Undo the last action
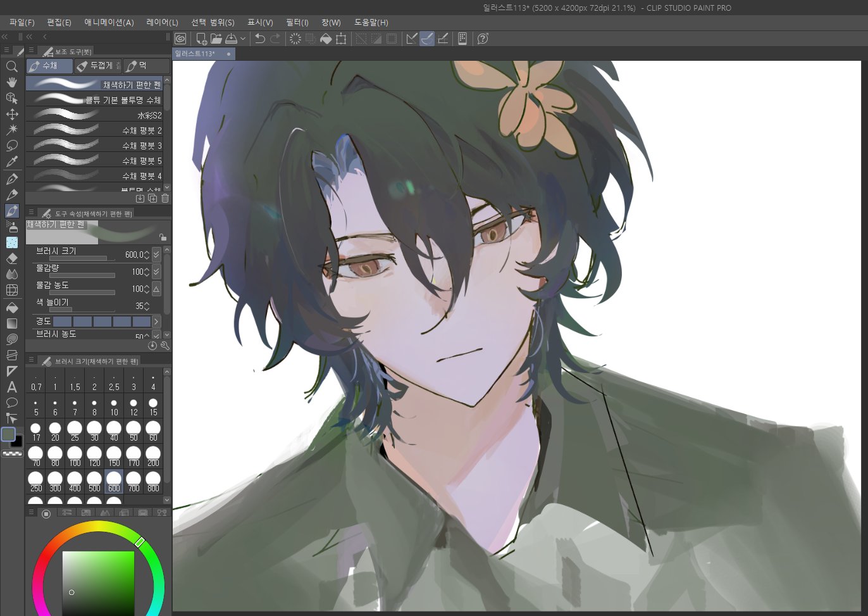The height and width of the screenshot is (616, 868). [x=260, y=39]
